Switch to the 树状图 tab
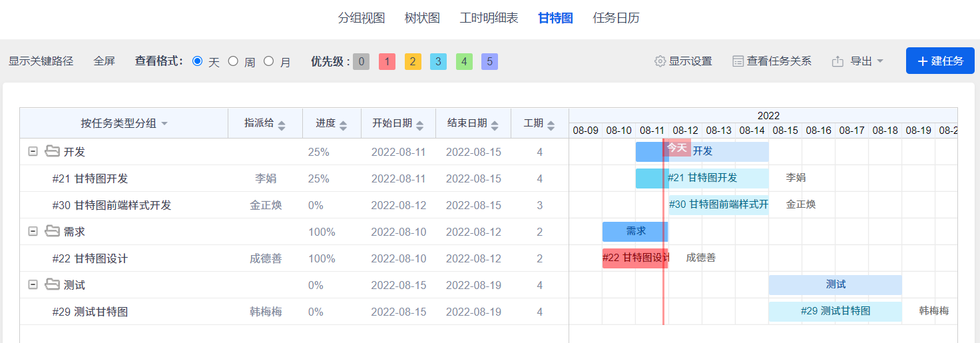The width and height of the screenshot is (980, 343). [x=422, y=18]
